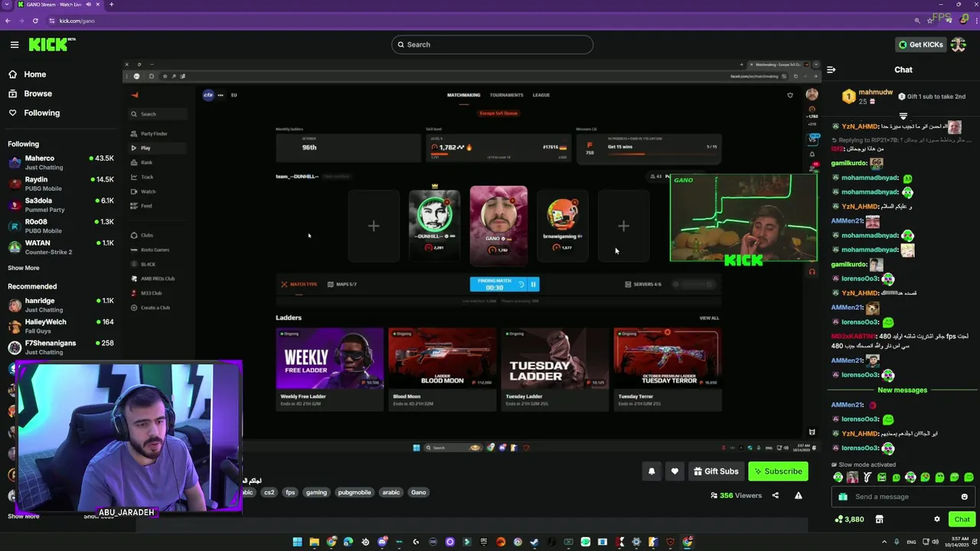Click the ENG language indicator

[911, 542]
